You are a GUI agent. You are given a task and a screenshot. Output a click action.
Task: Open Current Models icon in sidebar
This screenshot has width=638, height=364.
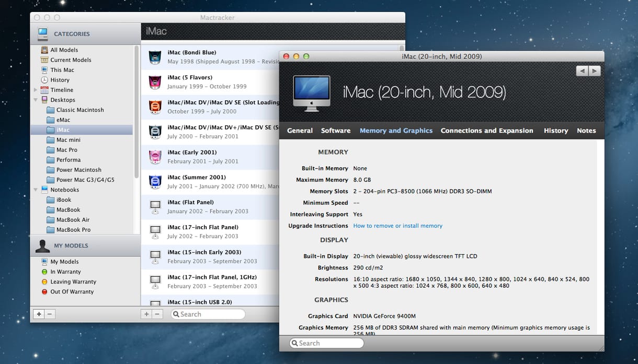[44, 60]
